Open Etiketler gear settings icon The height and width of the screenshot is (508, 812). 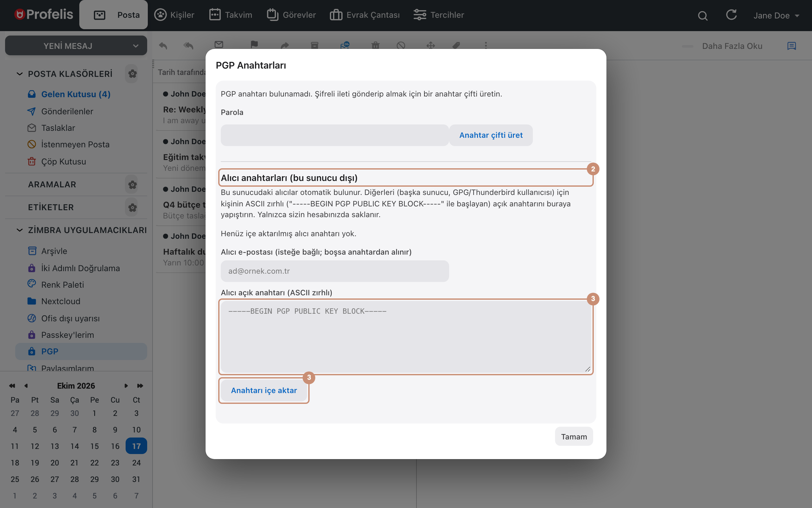click(132, 207)
